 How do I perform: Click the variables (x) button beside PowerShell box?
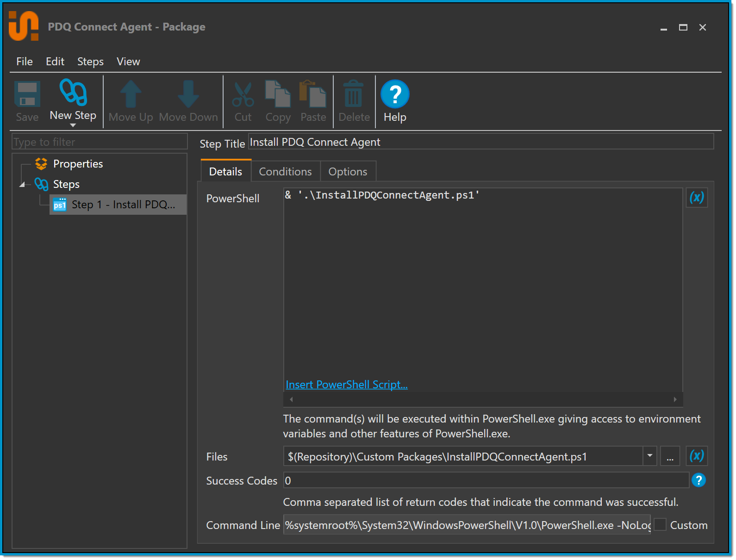click(697, 198)
